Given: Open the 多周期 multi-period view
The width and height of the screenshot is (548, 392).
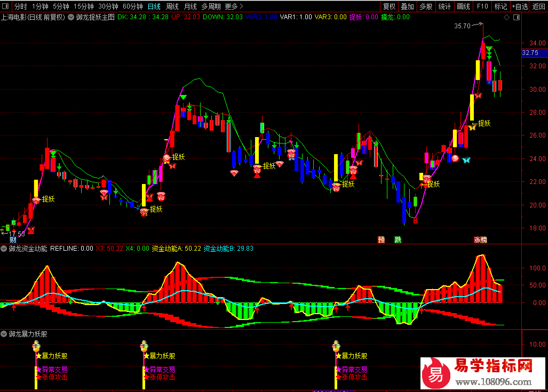Looking at the screenshot, I should (x=211, y=6).
